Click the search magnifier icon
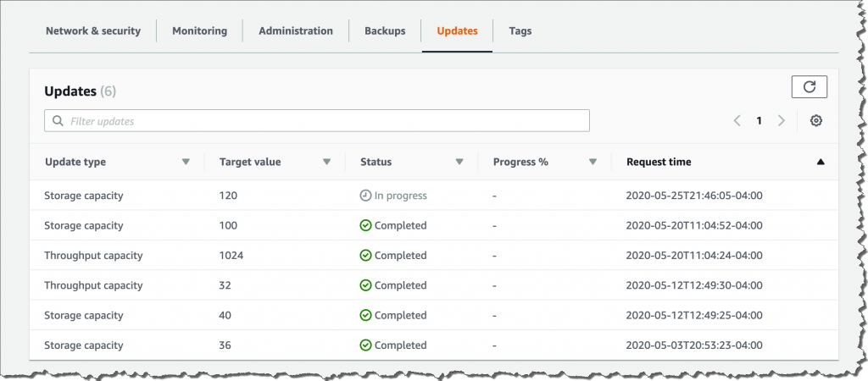The image size is (868, 381). 58,121
